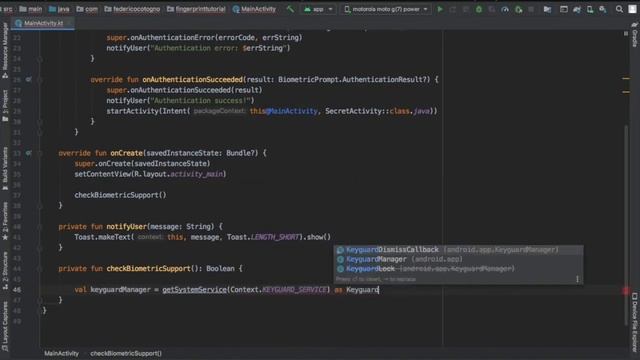Collapse the checkBiometricSupport function fold marker
The height and width of the screenshot is (360, 640).
40,269
